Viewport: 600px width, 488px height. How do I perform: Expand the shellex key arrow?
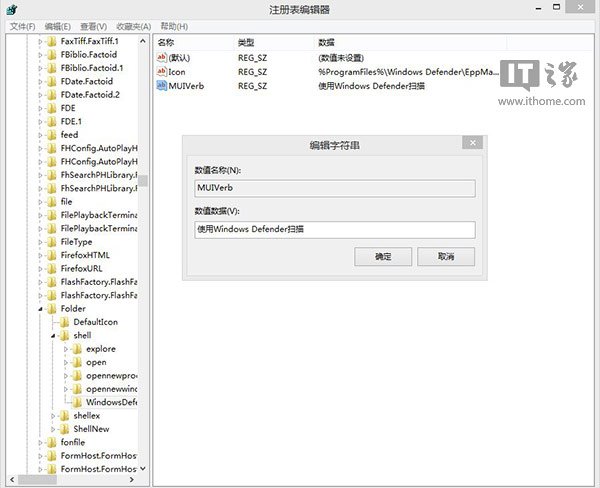tap(54, 416)
